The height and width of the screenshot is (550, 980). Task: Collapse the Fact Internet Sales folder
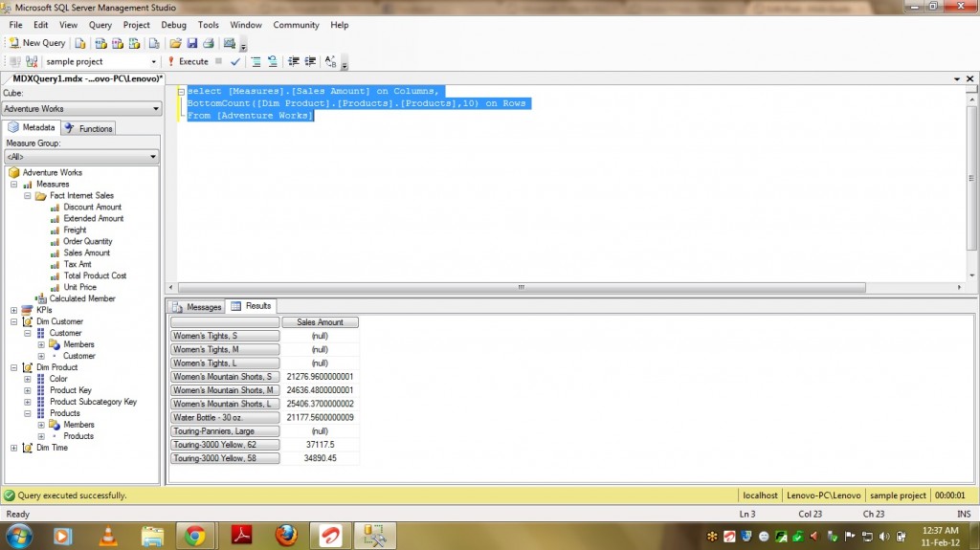tap(27, 195)
